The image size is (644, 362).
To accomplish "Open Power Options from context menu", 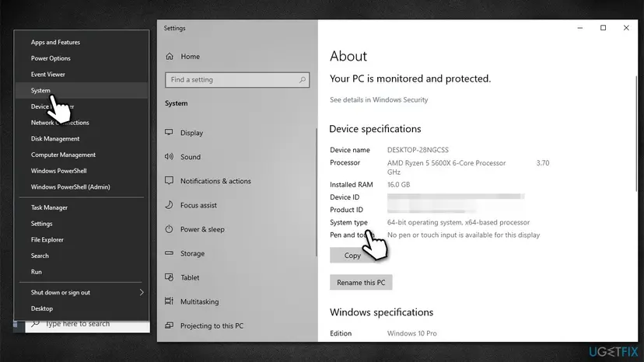I will tap(51, 58).
